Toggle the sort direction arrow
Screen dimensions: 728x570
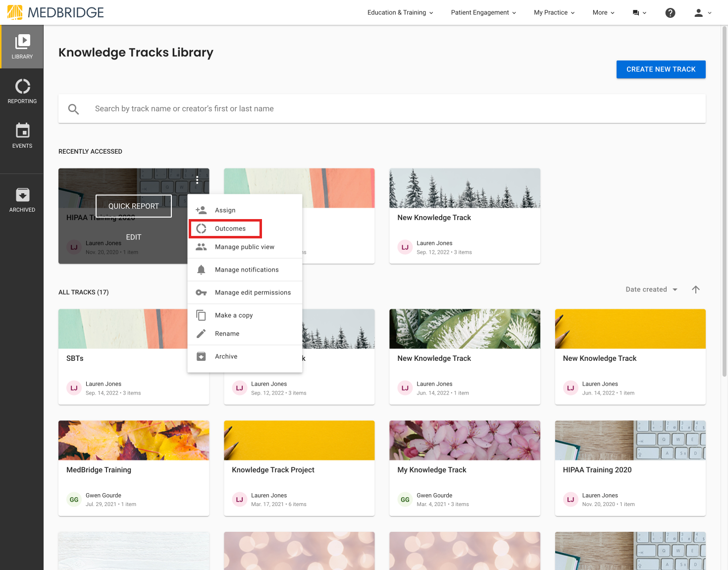696,289
